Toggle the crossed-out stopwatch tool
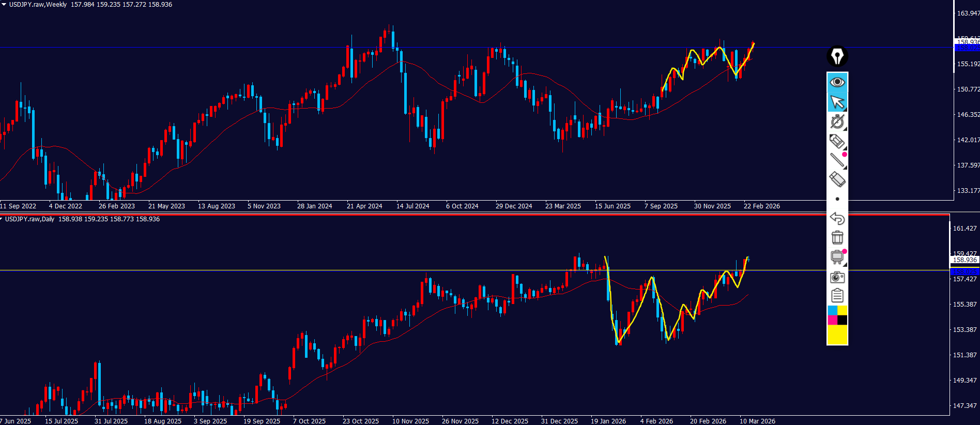 point(837,122)
